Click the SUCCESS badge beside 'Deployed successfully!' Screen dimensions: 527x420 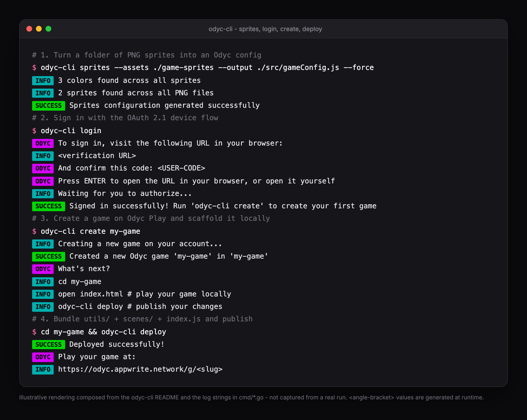point(48,345)
